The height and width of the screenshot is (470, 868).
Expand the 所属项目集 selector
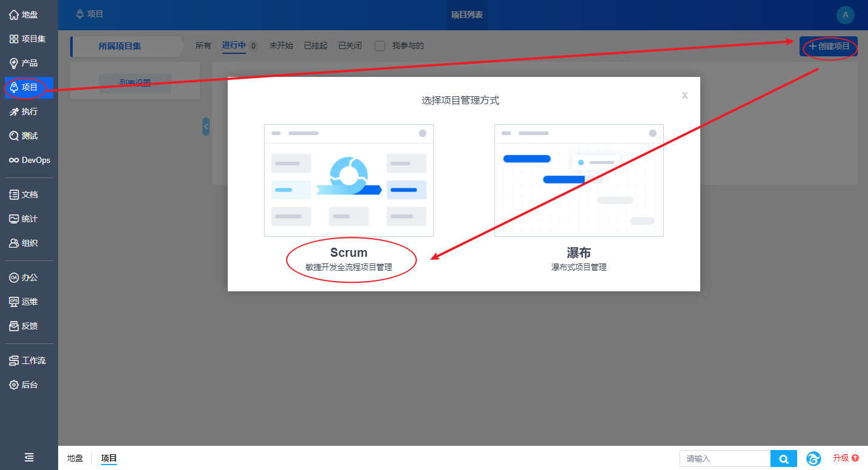pos(127,46)
